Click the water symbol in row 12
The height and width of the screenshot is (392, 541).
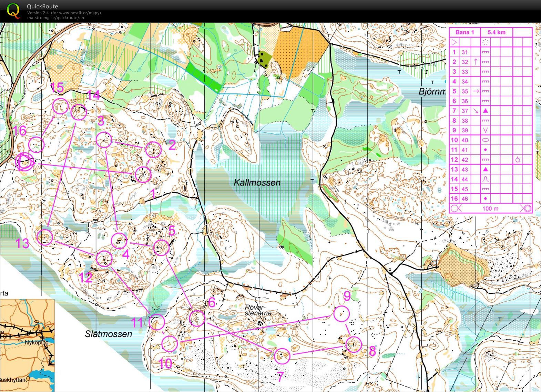(517, 160)
